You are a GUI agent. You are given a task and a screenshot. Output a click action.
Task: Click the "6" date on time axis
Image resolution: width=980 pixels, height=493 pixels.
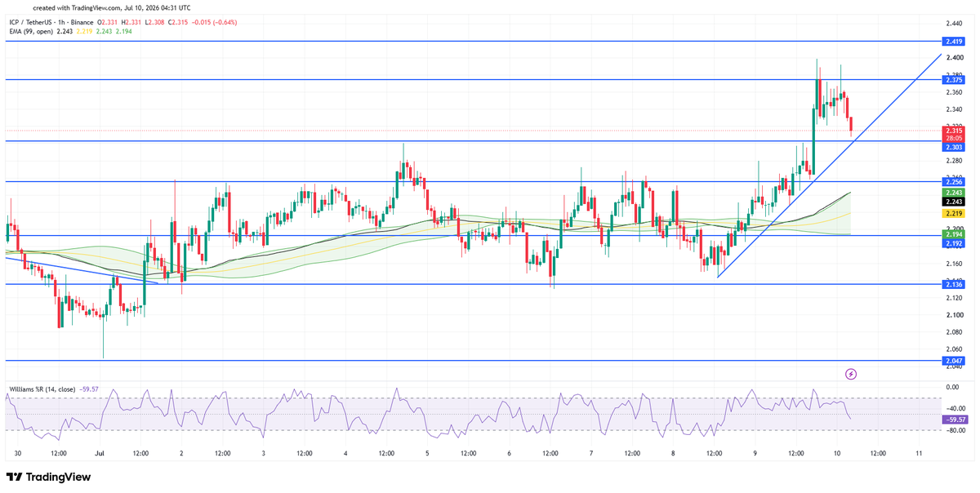pos(510,453)
